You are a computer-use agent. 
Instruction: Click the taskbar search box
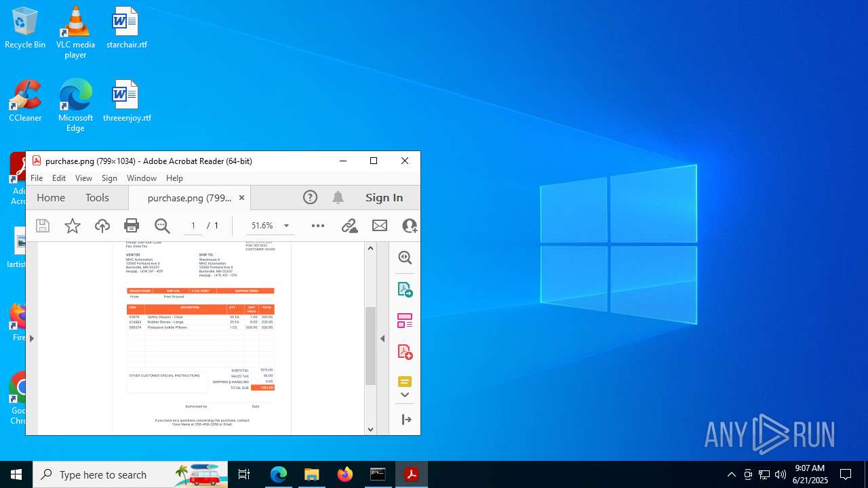(x=130, y=474)
